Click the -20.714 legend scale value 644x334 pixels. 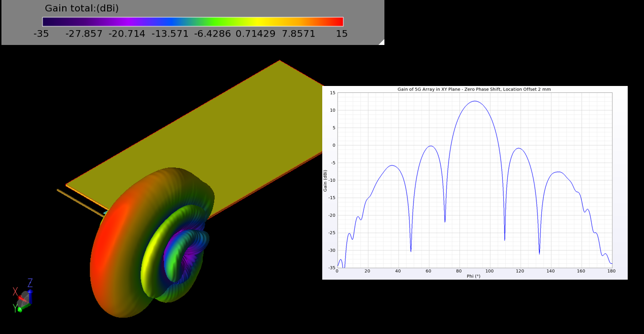point(127,34)
